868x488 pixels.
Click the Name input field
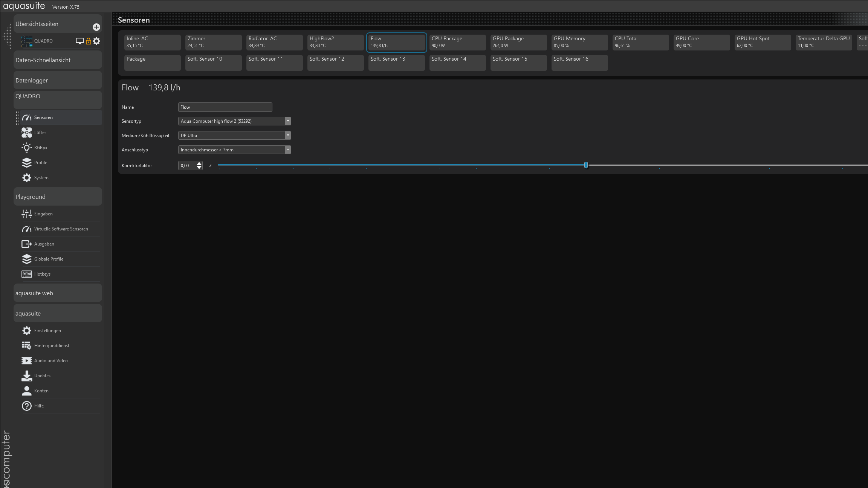pyautogui.click(x=225, y=107)
